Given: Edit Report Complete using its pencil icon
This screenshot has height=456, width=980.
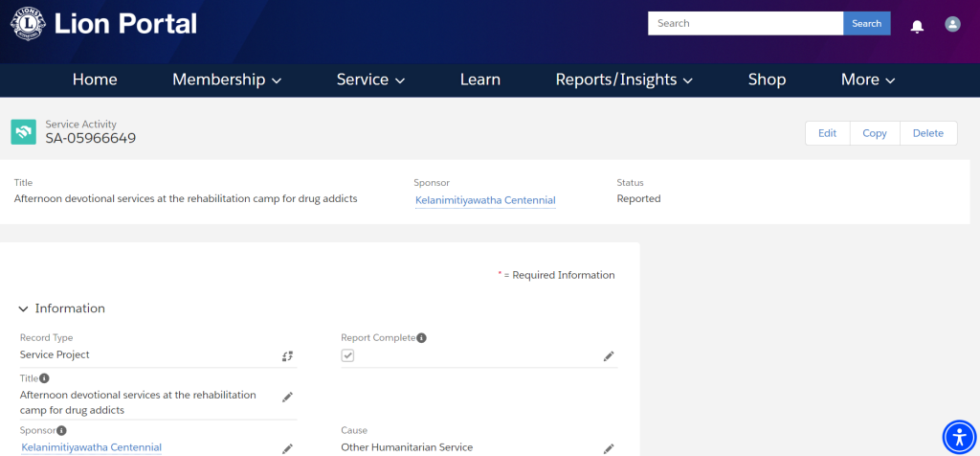Looking at the screenshot, I should (609, 356).
